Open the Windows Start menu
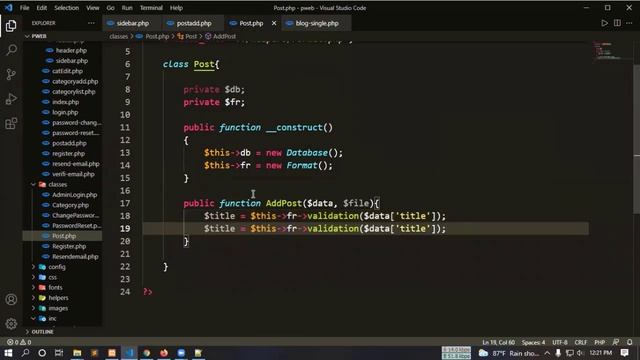 point(8,353)
